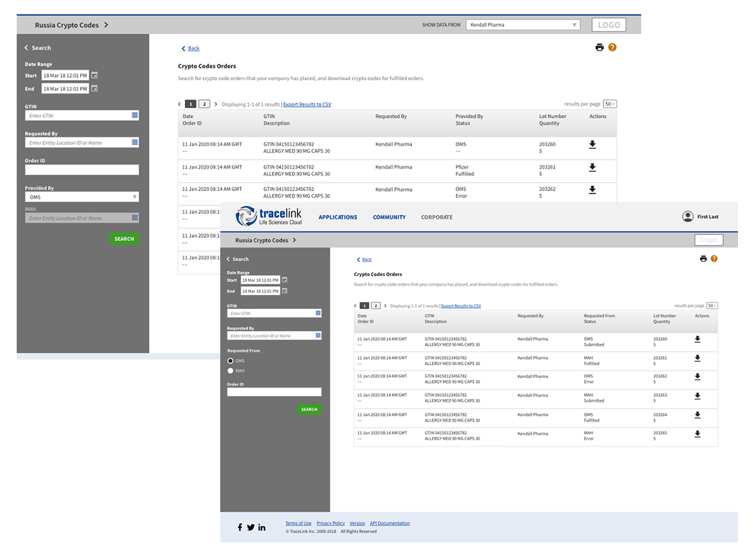Select page 1 in front window pagination

(x=364, y=306)
